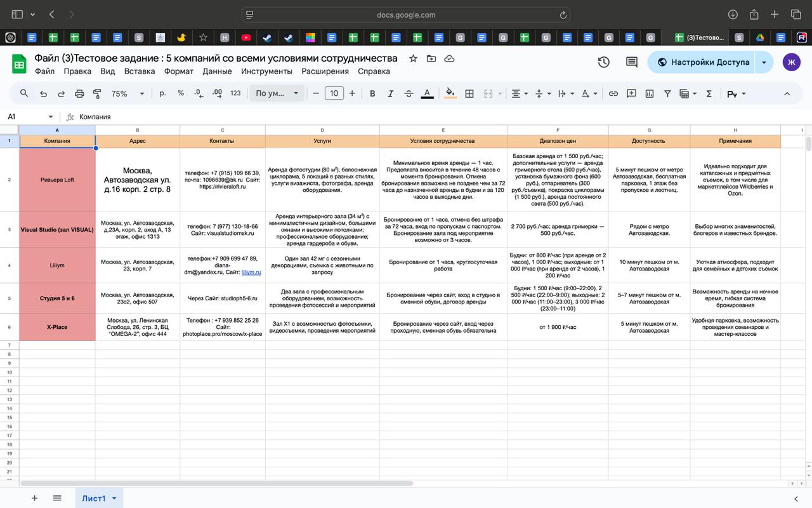Image resolution: width=812 pixels, height=508 pixels.
Task: Decrease the font size
Action: [x=316, y=93]
